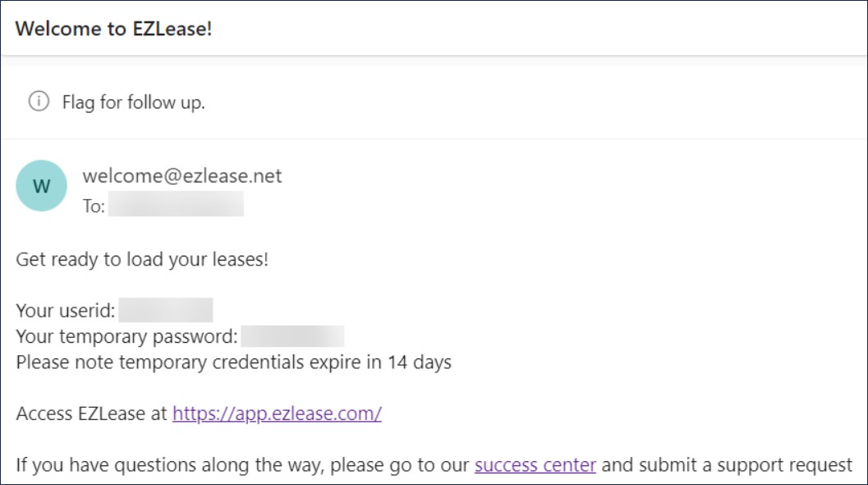The width and height of the screenshot is (868, 485).
Task: Click the To: label
Action: [x=94, y=206]
